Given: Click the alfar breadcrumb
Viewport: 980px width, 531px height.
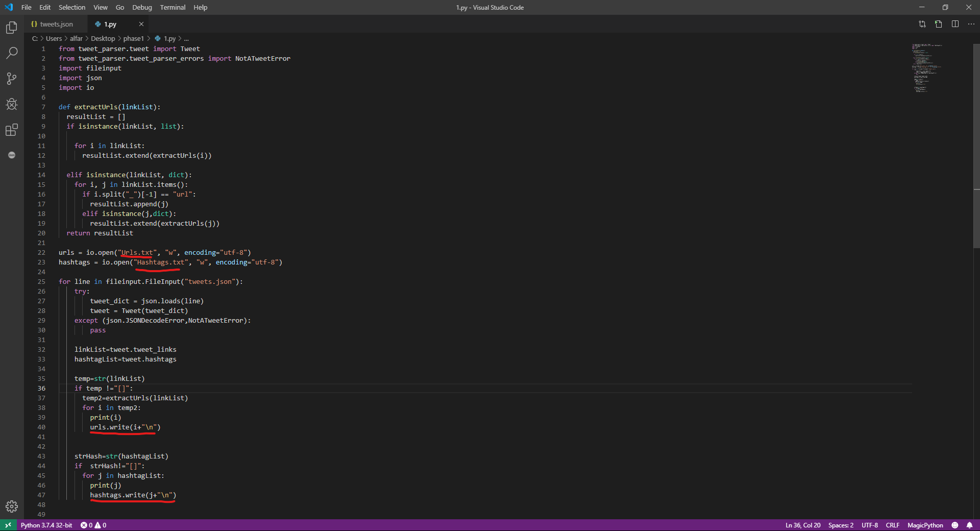Looking at the screenshot, I should [x=76, y=38].
